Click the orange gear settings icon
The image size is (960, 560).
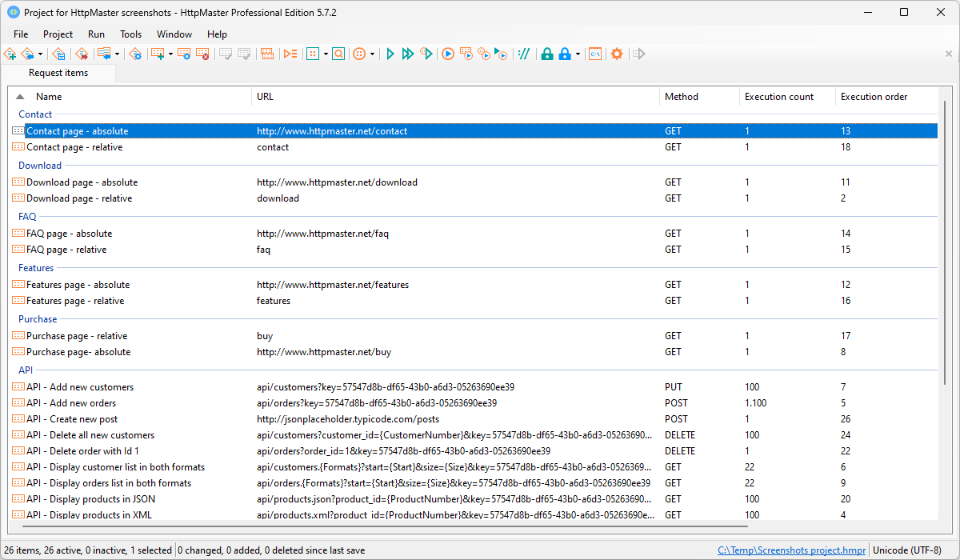[617, 54]
